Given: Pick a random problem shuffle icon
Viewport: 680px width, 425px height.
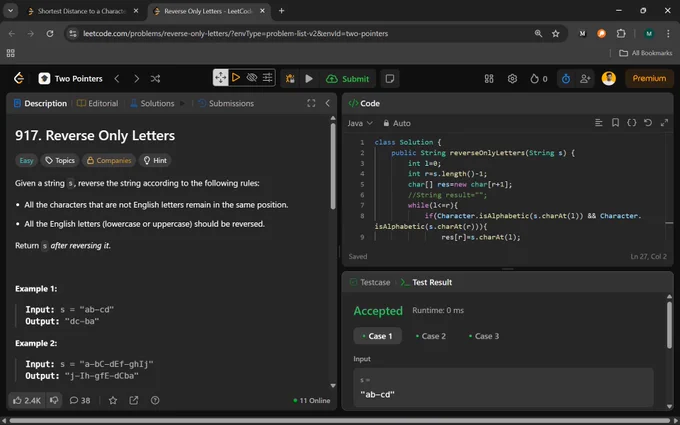Looking at the screenshot, I should pos(155,78).
